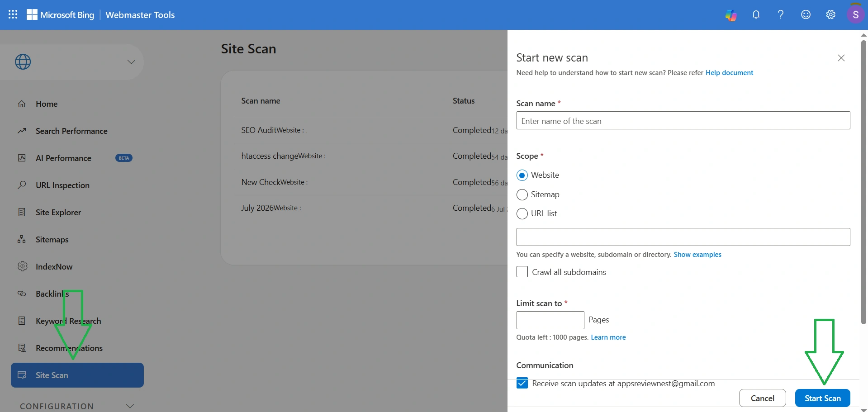Open Site Explorer page
The width and height of the screenshot is (868, 412).
tap(58, 213)
